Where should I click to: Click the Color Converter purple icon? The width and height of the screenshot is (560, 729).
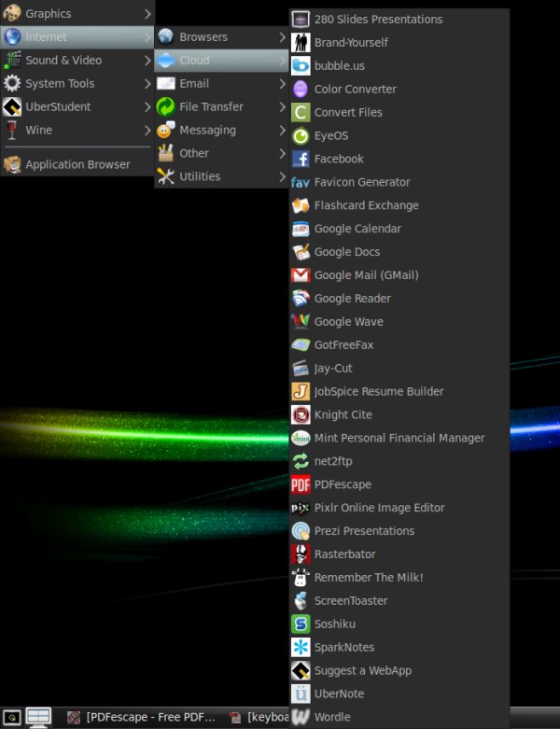click(x=301, y=90)
